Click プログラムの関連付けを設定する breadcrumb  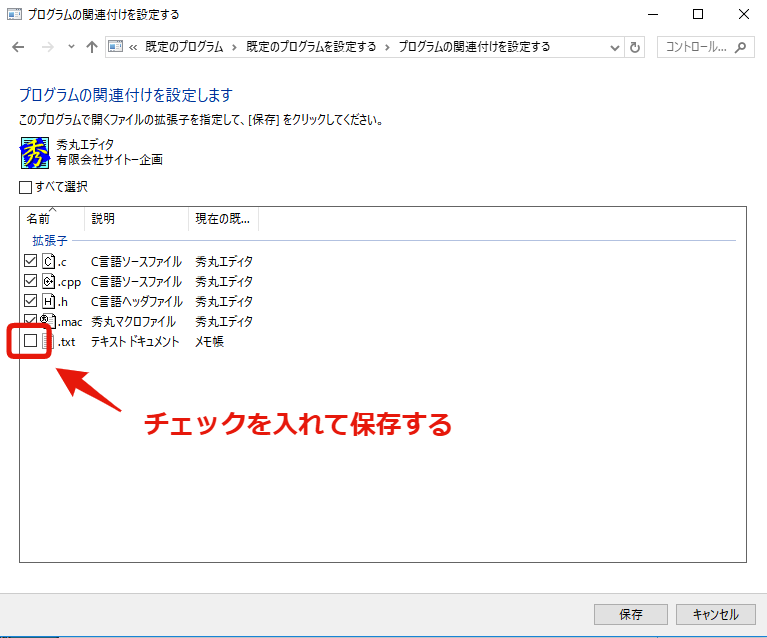click(x=474, y=47)
